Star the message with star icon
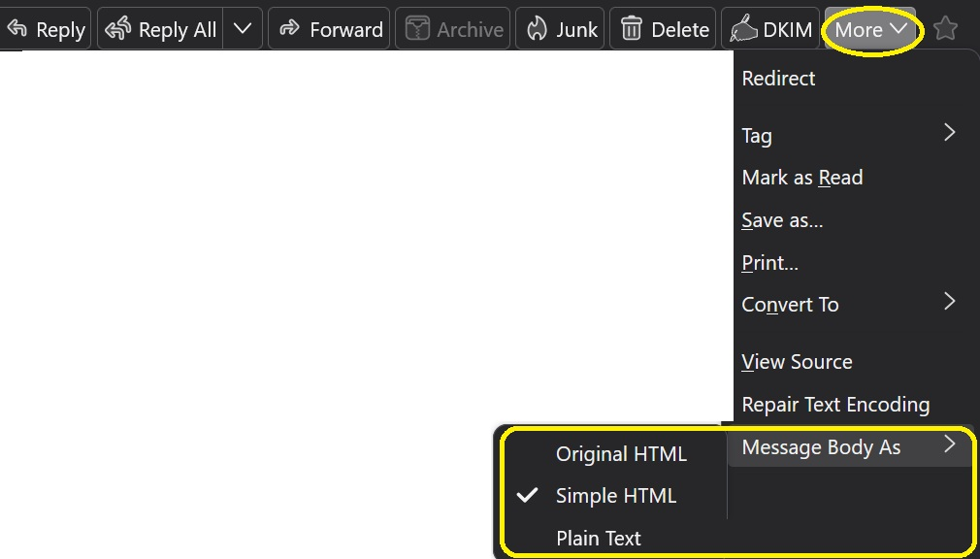The image size is (980, 559). click(945, 29)
